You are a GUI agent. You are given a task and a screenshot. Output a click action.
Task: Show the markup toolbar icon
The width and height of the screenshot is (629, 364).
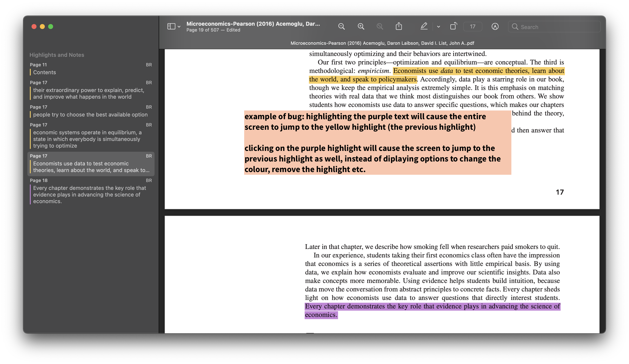point(495,27)
